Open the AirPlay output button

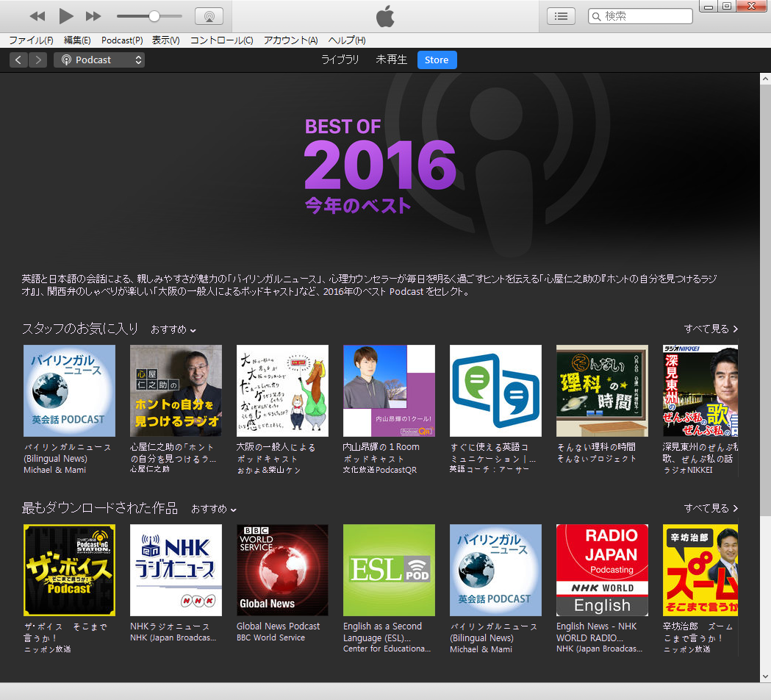(x=209, y=16)
